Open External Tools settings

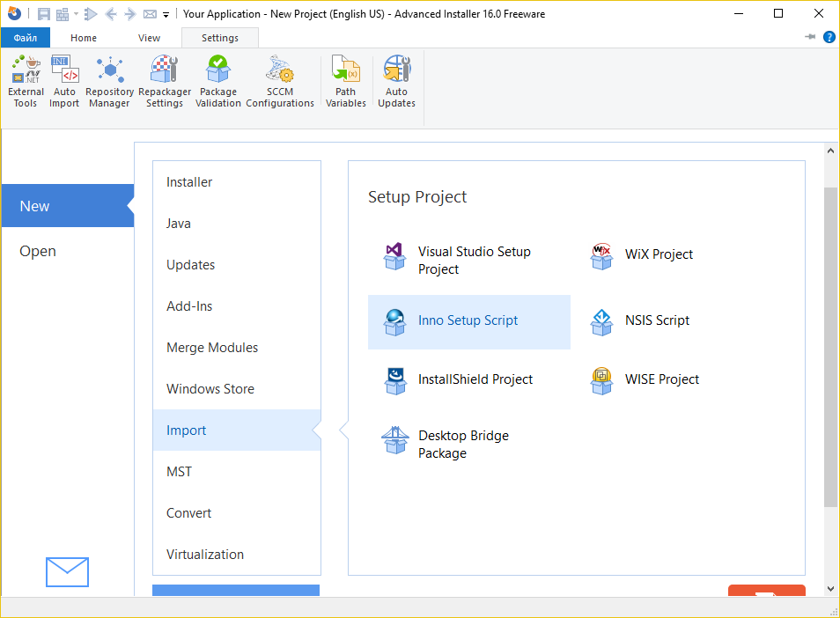(26, 81)
